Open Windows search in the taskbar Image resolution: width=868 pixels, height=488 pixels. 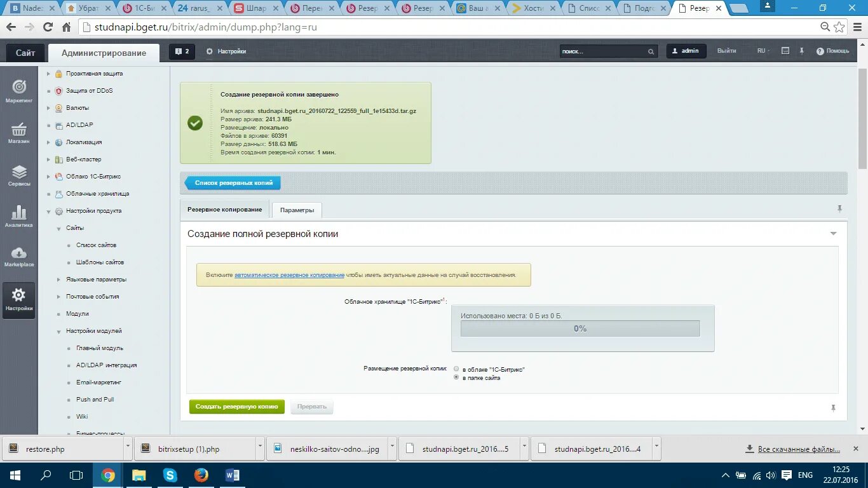(x=46, y=475)
